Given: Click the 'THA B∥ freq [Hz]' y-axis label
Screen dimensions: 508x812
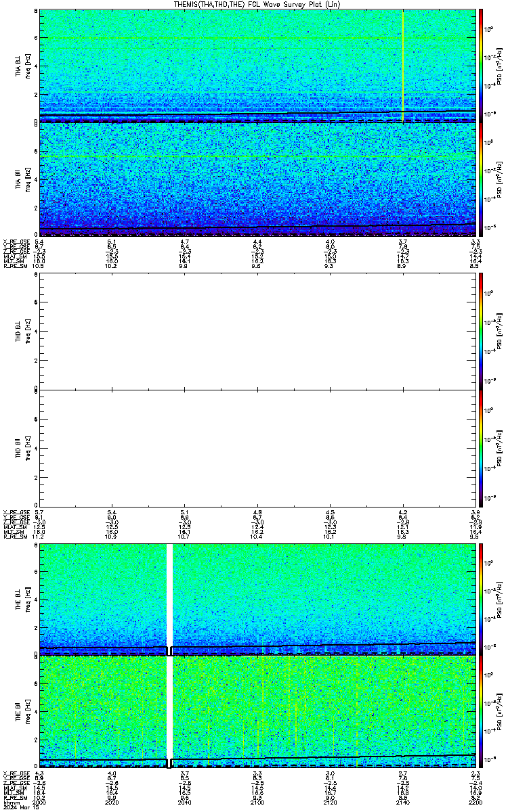Looking at the screenshot, I should click(22, 180).
